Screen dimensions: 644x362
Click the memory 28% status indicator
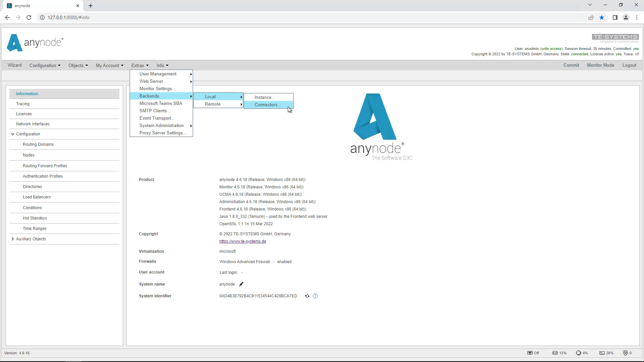(x=606, y=353)
